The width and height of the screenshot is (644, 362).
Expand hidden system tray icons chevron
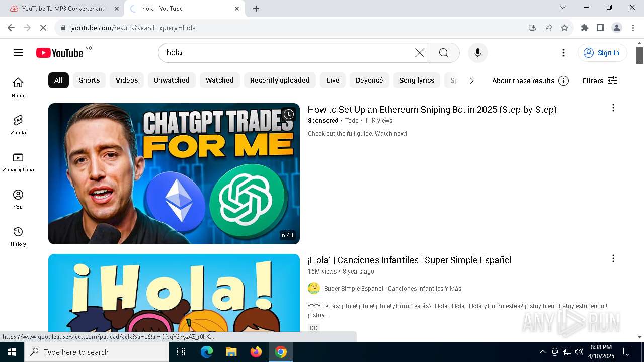pos(542,352)
